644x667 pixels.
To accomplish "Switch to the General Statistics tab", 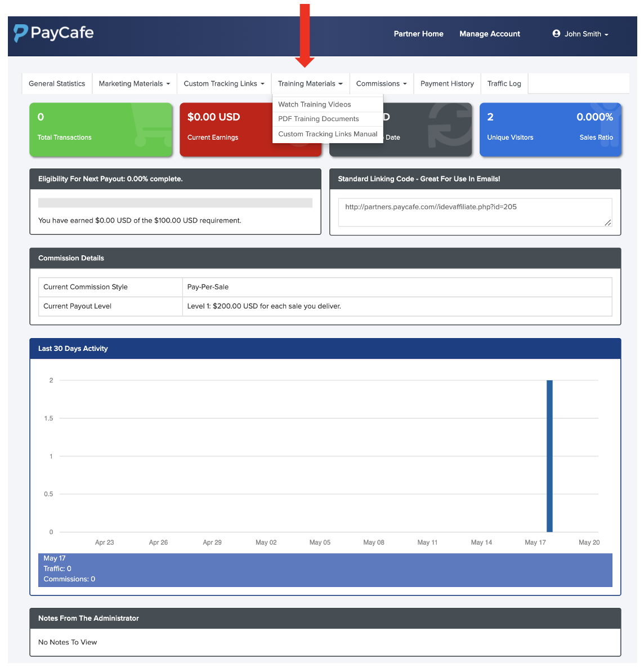I will pyautogui.click(x=57, y=84).
